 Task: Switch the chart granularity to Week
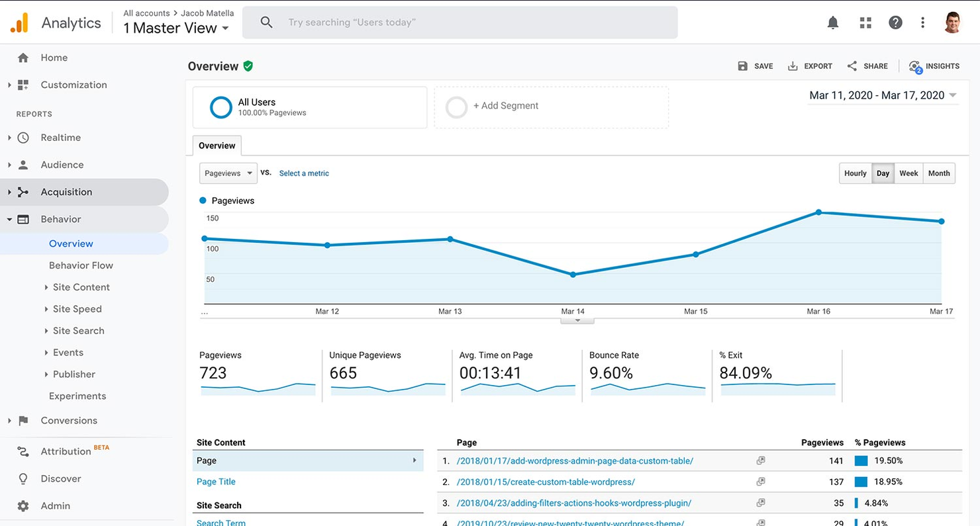pyautogui.click(x=908, y=173)
